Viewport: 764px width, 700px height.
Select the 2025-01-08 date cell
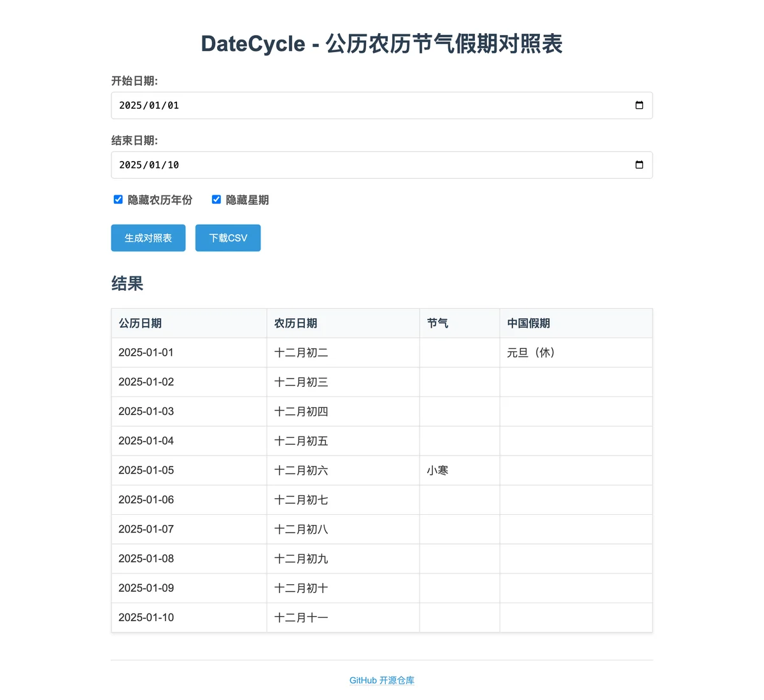click(189, 559)
